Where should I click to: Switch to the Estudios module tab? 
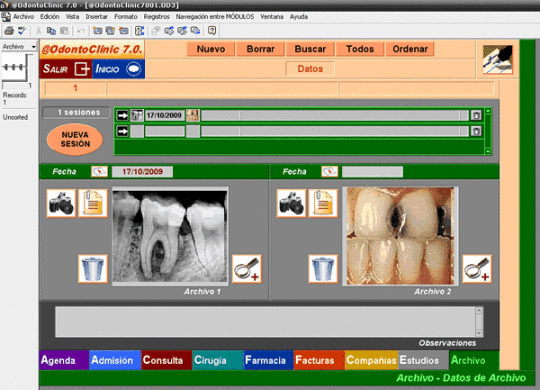(x=424, y=360)
